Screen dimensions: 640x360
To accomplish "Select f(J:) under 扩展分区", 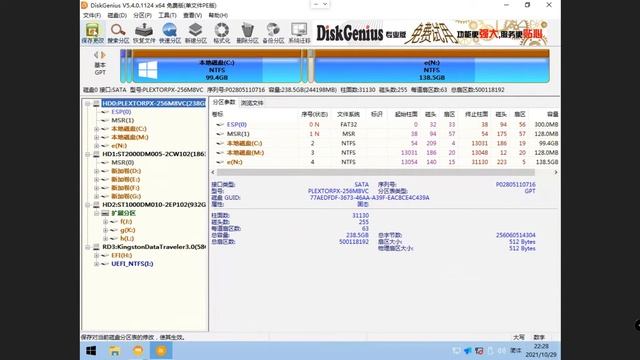I will [126, 222].
